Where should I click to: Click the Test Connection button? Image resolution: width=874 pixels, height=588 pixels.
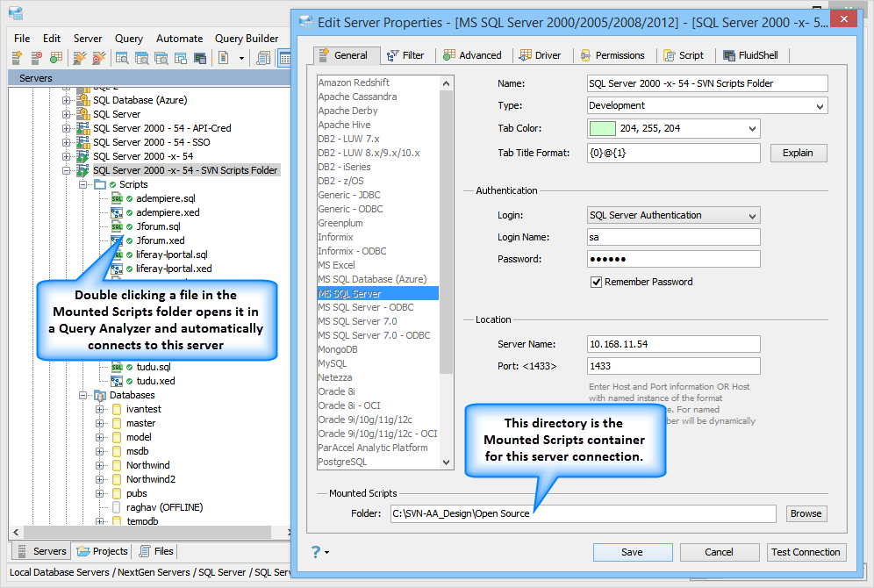(806, 552)
